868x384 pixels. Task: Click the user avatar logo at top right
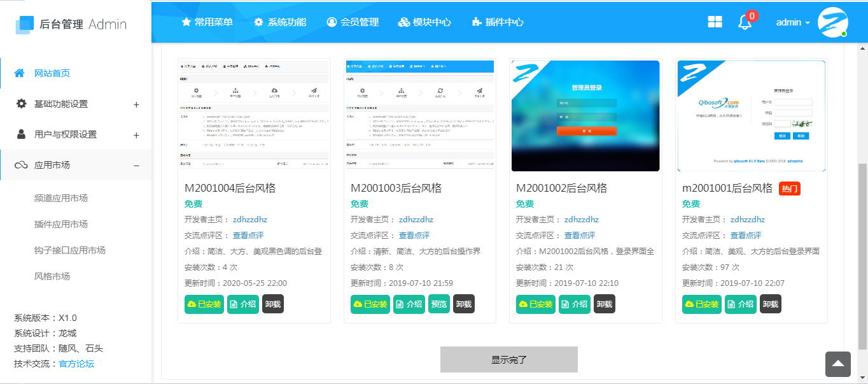(832, 22)
